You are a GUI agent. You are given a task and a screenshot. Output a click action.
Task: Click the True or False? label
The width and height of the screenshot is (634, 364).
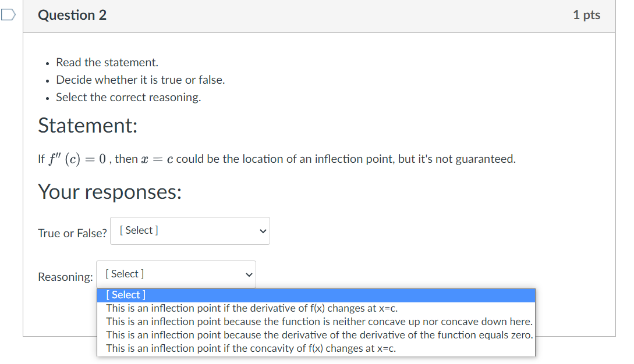click(x=72, y=233)
